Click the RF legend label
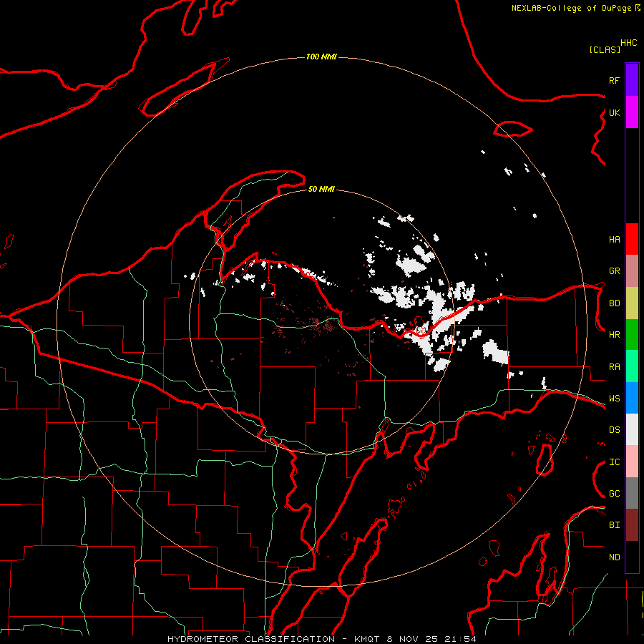644x644 pixels. (x=614, y=80)
